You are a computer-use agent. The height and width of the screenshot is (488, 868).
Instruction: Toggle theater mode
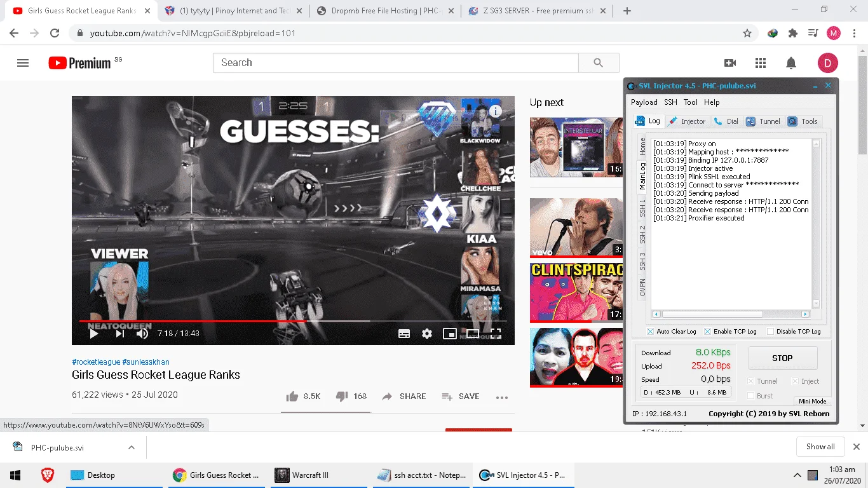[473, 334]
